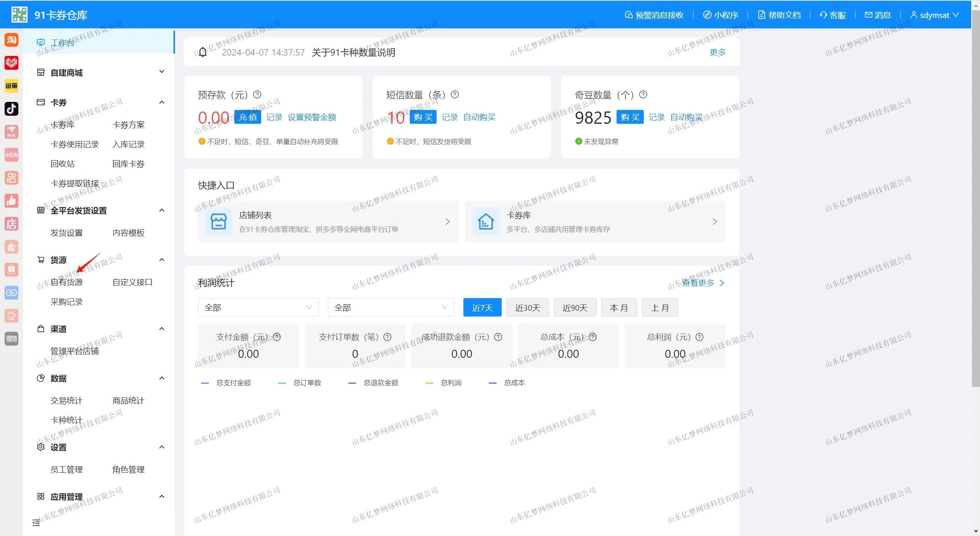Select the 闲鱼 platform icon
The width and height of the screenshot is (980, 536).
pos(11,86)
